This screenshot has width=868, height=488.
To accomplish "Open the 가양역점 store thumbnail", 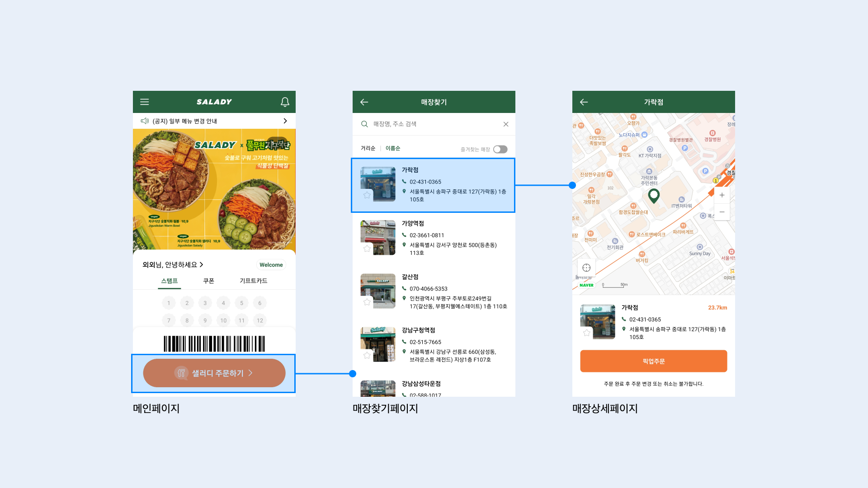I will click(378, 238).
